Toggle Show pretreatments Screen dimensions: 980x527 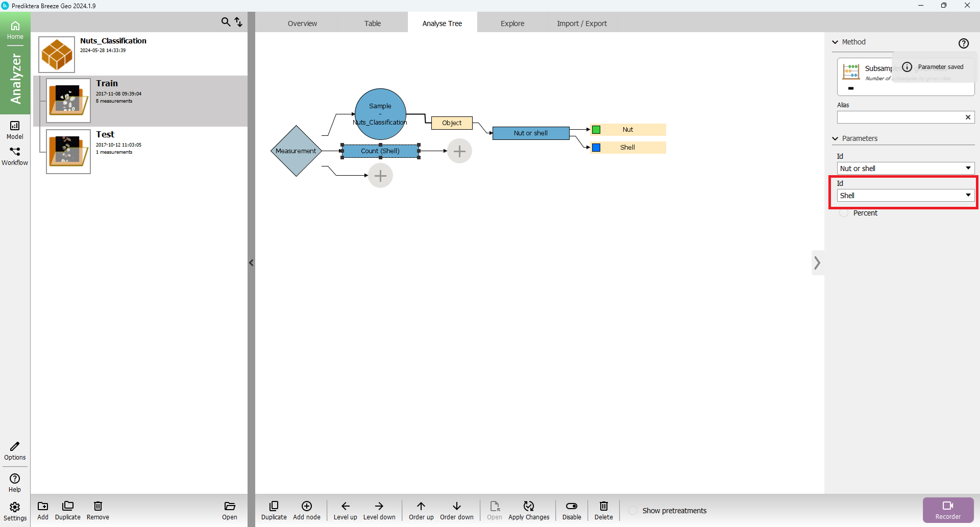[x=633, y=511]
